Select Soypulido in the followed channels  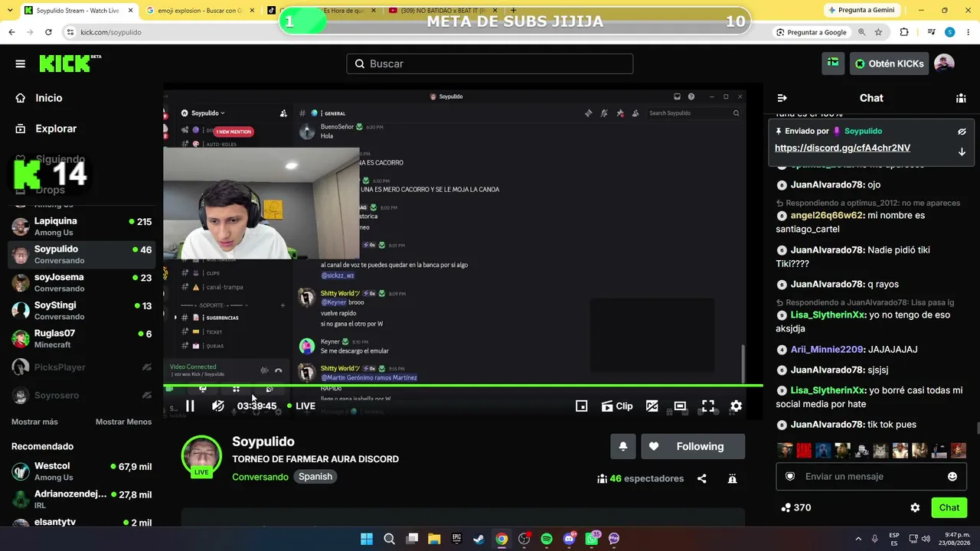(x=81, y=255)
